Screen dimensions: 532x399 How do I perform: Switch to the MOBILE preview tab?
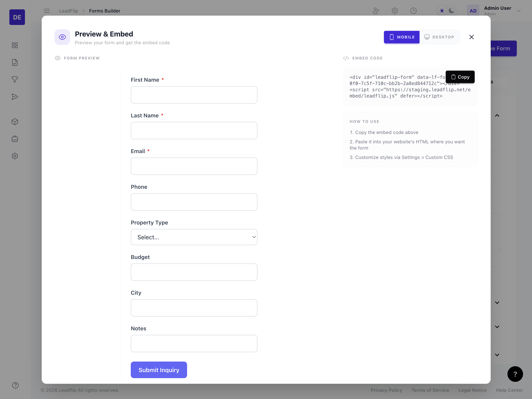401,37
